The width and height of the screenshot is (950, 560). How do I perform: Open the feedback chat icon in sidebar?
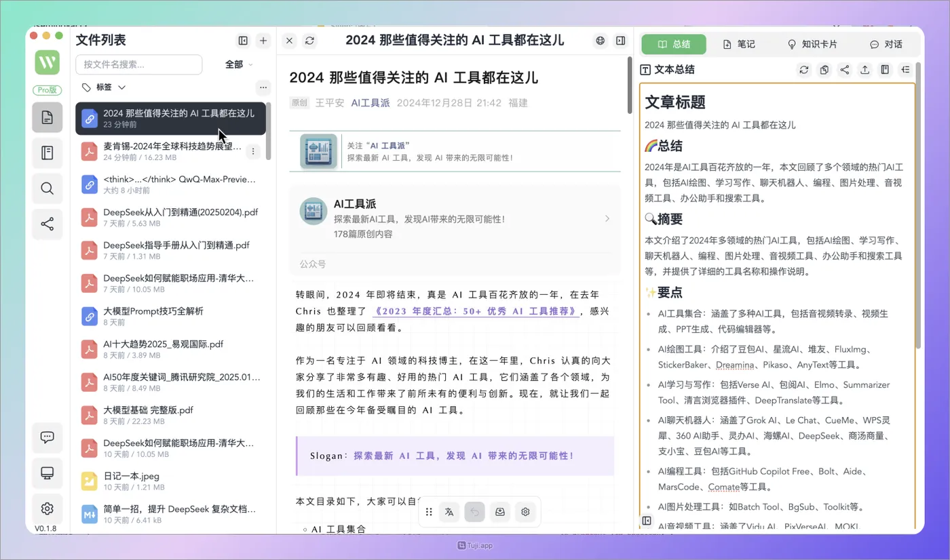[47, 438]
